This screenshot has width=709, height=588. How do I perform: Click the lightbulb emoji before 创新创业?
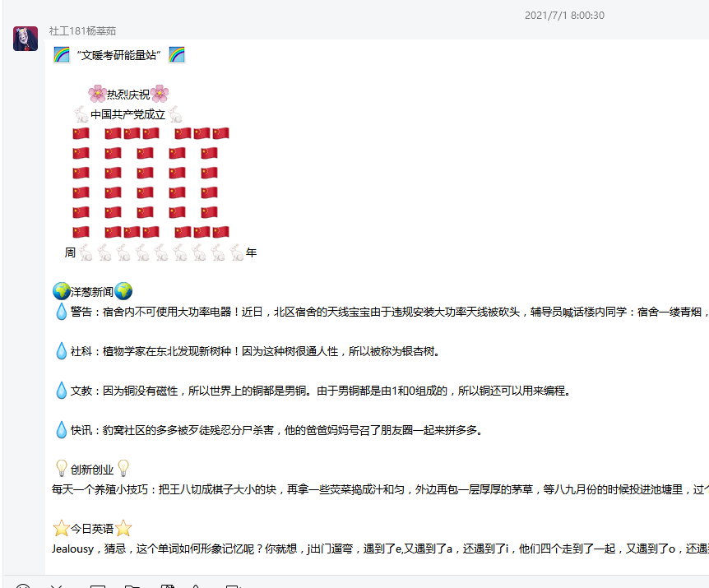coord(61,469)
